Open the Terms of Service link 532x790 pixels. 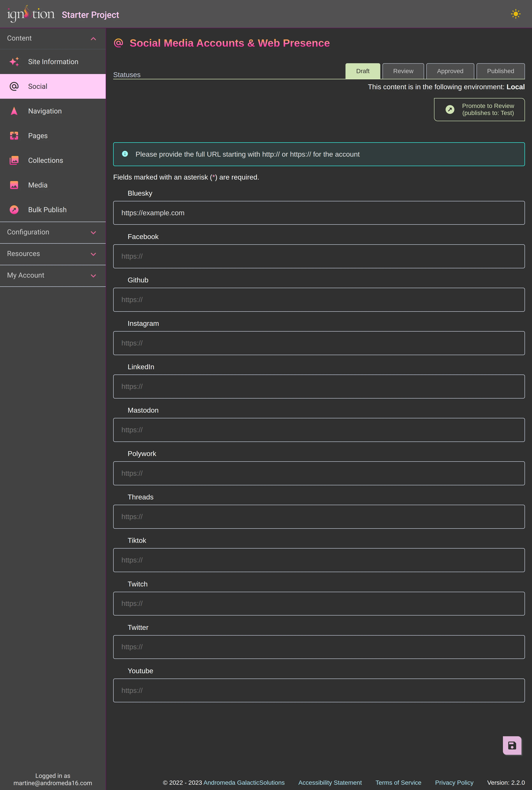point(398,783)
